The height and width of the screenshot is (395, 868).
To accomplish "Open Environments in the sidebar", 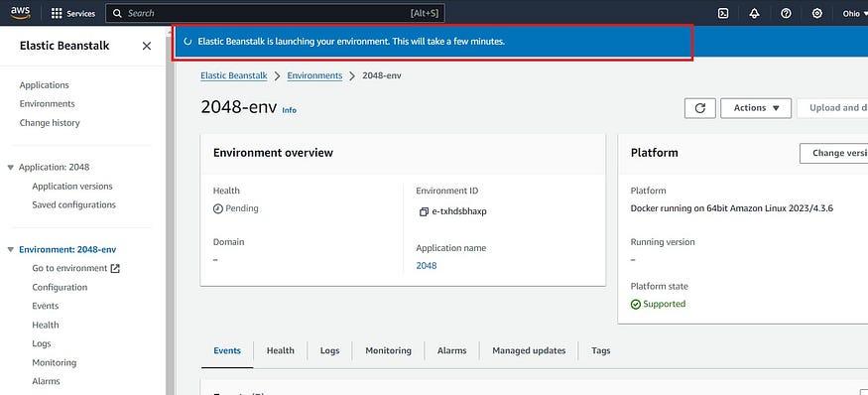I will 47,104.
